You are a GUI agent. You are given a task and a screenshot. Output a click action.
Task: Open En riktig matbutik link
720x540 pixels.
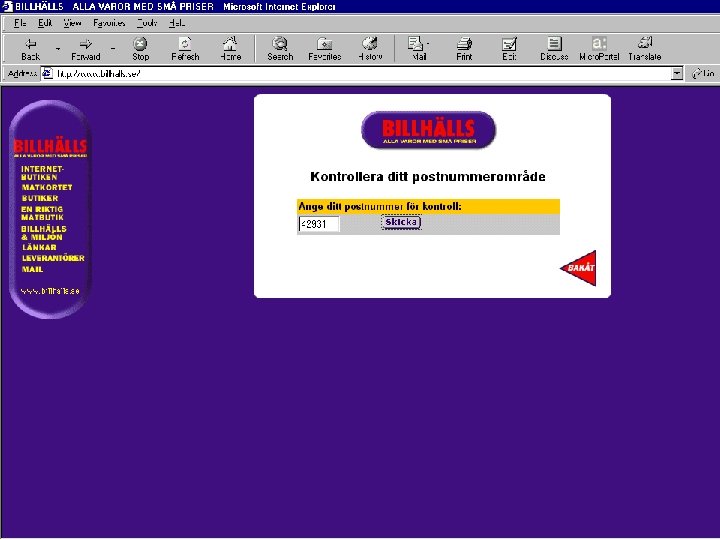(42, 213)
